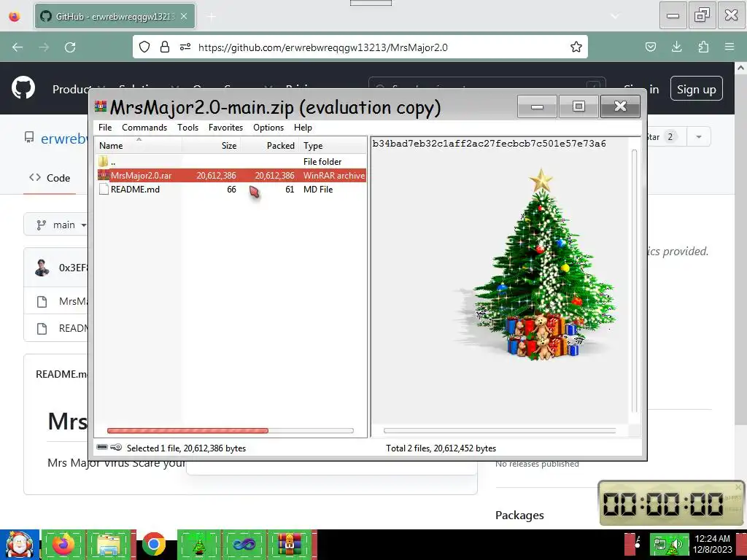Select the README.md file icon in WinRAR
Image resolution: width=747 pixels, height=560 pixels.
(104, 189)
